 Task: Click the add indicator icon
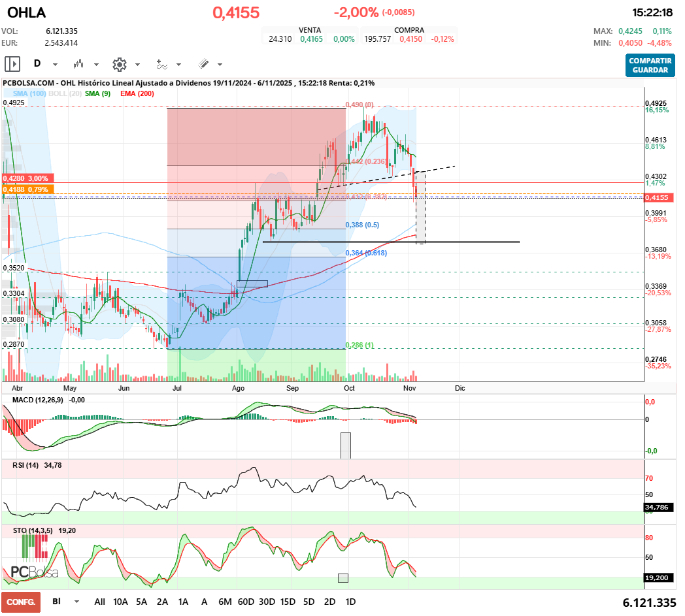(x=161, y=64)
